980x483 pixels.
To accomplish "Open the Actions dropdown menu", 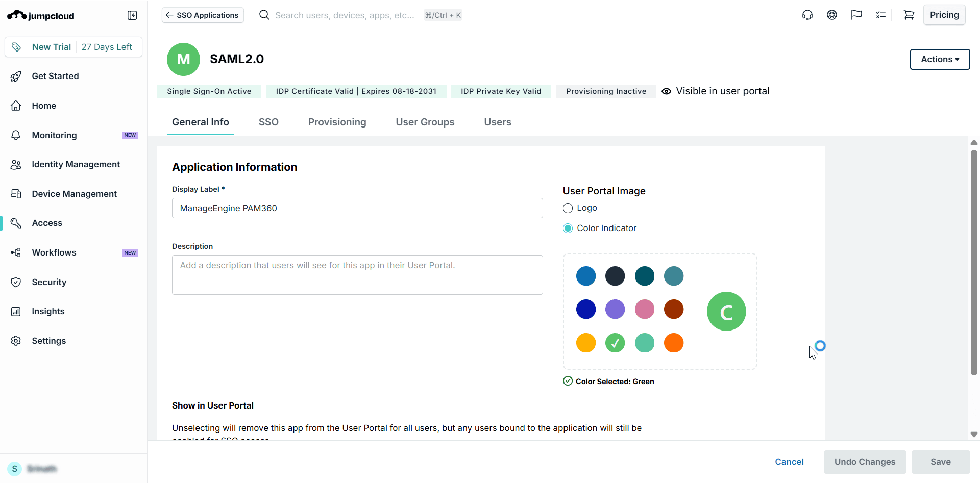I will pos(940,59).
